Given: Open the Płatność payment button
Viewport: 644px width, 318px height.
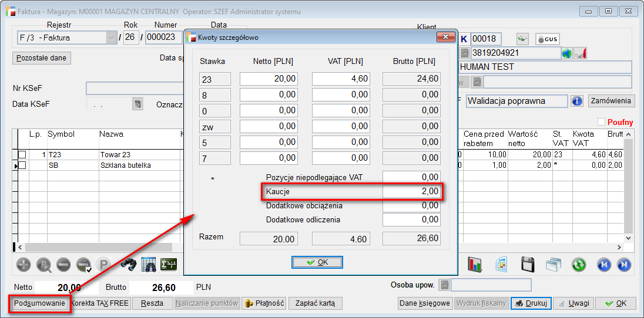Looking at the screenshot, I should [264, 303].
